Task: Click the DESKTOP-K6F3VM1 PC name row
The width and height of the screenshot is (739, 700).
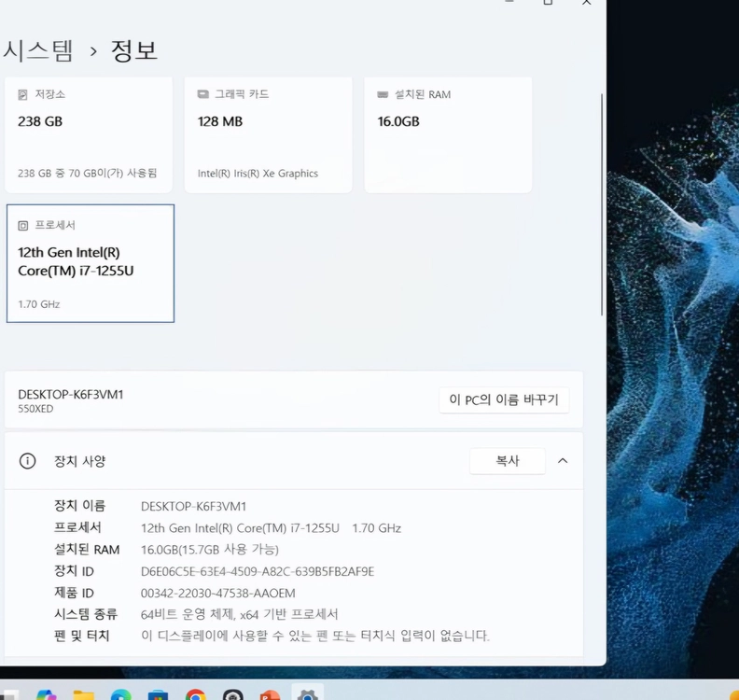Action: tap(294, 399)
